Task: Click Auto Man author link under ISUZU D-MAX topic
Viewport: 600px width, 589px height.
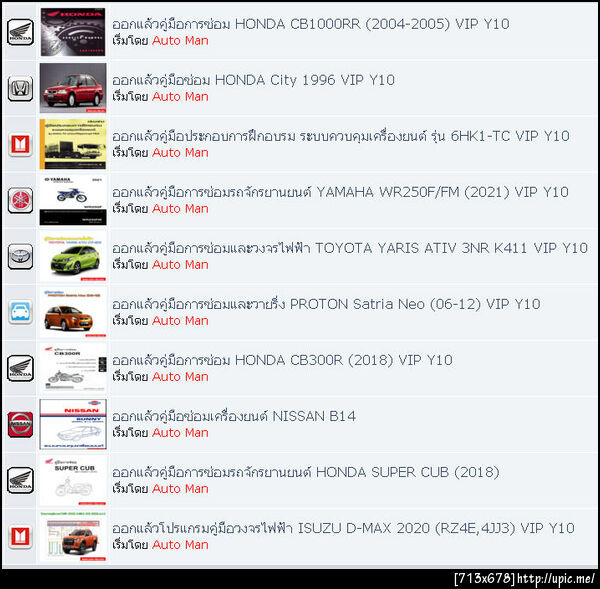Action: [180, 545]
